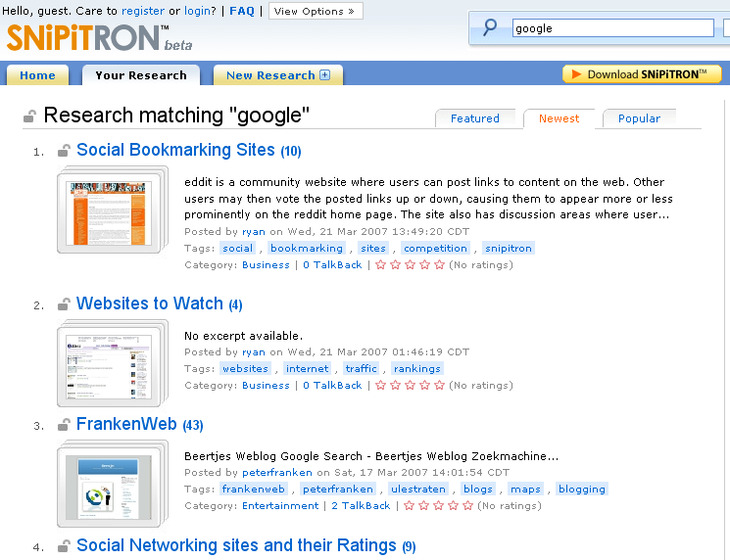
Task: Open Social Bookmarking Sites research title
Action: pyautogui.click(x=175, y=150)
